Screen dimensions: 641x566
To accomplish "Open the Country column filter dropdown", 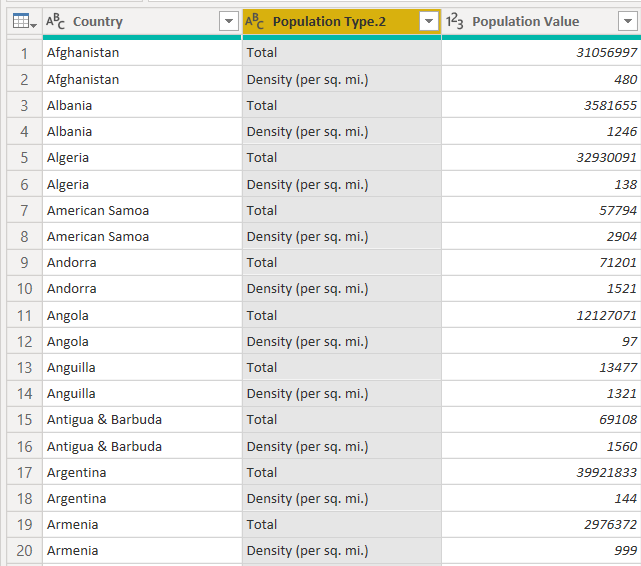I will (x=229, y=21).
